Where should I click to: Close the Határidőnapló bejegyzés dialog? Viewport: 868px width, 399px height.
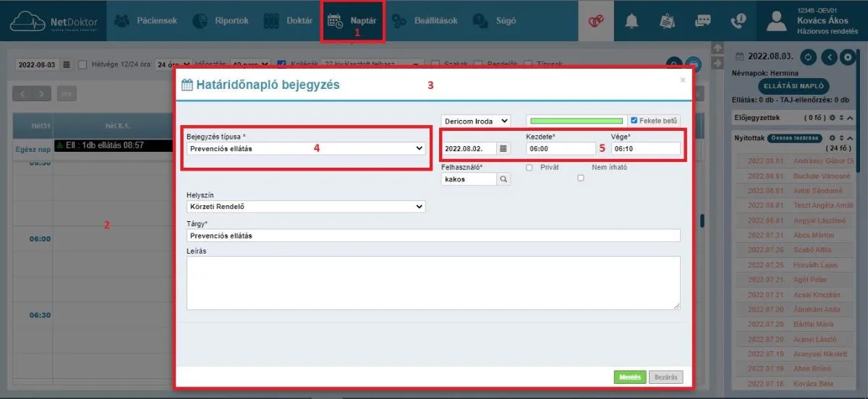point(682,80)
